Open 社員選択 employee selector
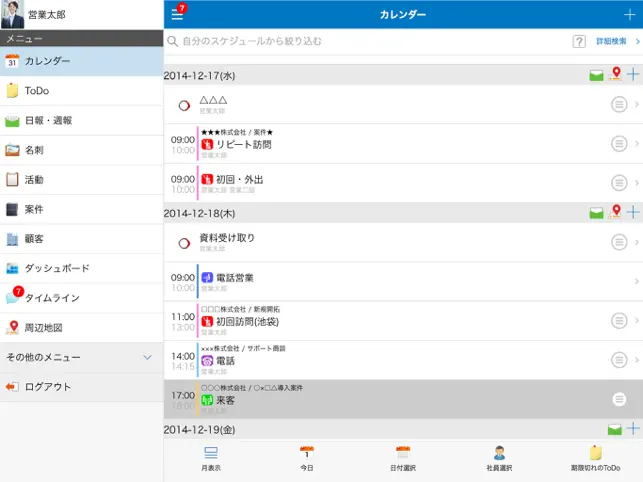The height and width of the screenshot is (482, 643). pos(499,459)
